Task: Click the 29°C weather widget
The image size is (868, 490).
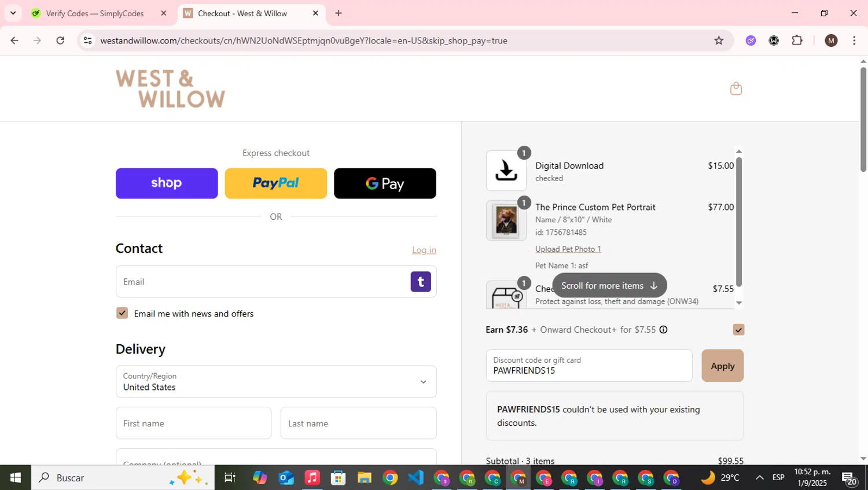Action: click(720, 478)
